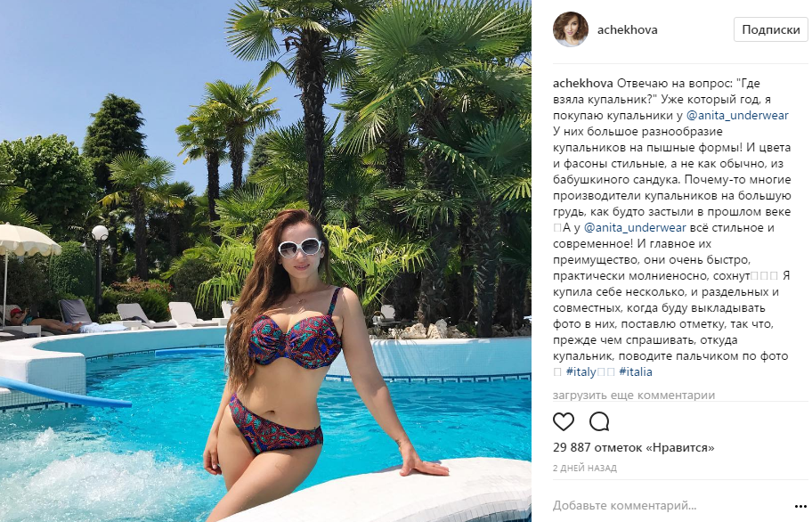812x522 pixels.
Task: Open the #italy hashtag
Action: pyautogui.click(x=581, y=371)
